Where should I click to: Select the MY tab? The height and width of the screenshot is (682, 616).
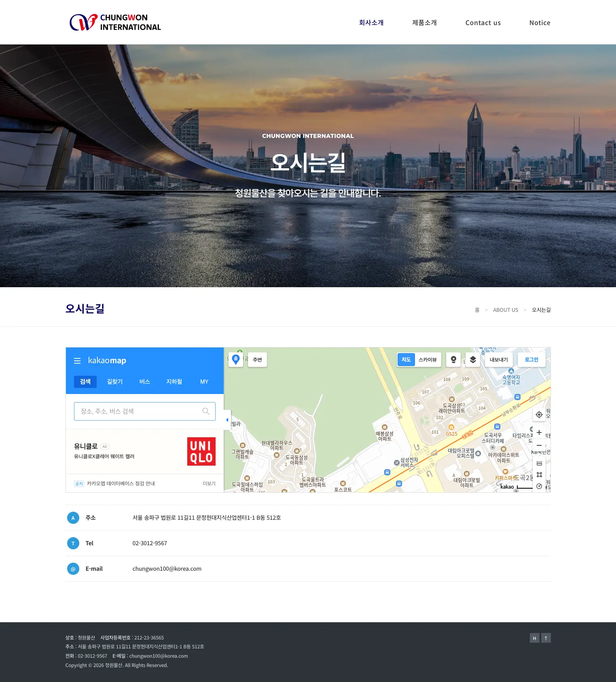pos(204,381)
